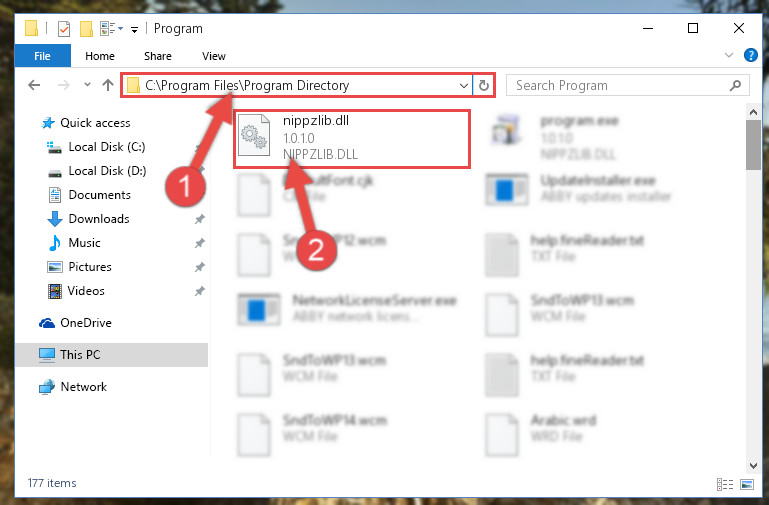Click the vertical scrollbar down arrow
This screenshot has height=505, width=769.
click(753, 465)
